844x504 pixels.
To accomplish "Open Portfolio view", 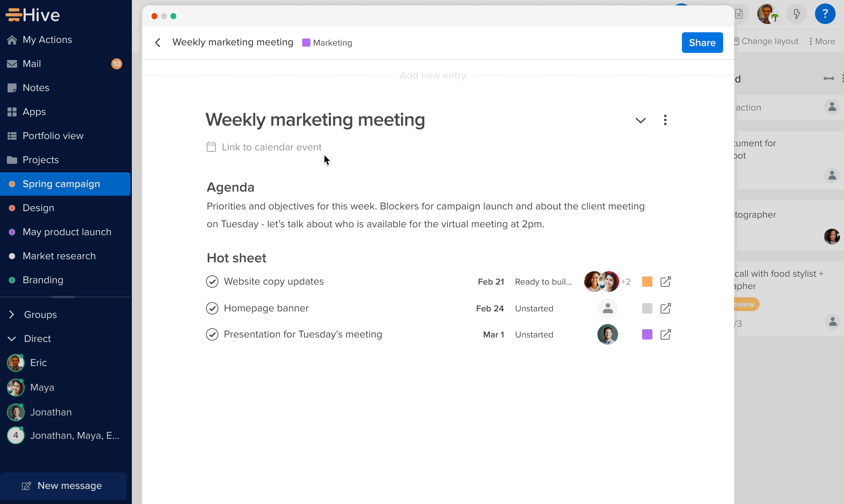I will [53, 136].
